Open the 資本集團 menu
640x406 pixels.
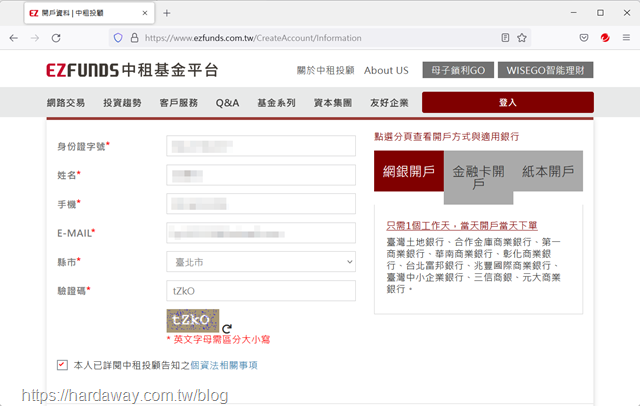(x=333, y=103)
